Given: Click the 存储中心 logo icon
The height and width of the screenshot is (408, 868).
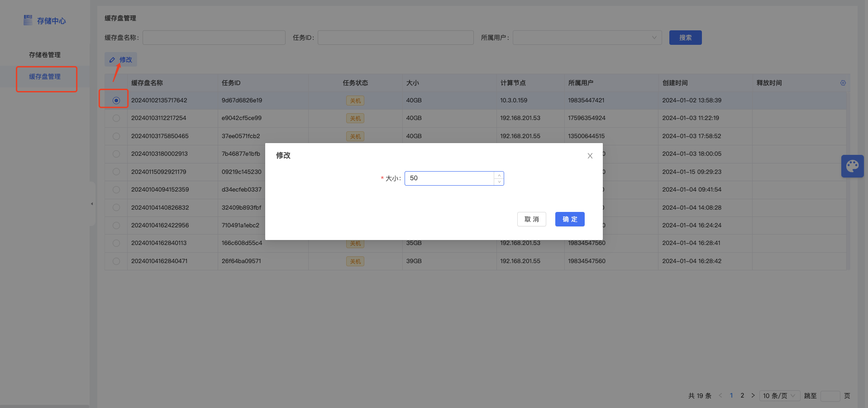Looking at the screenshot, I should [x=28, y=20].
